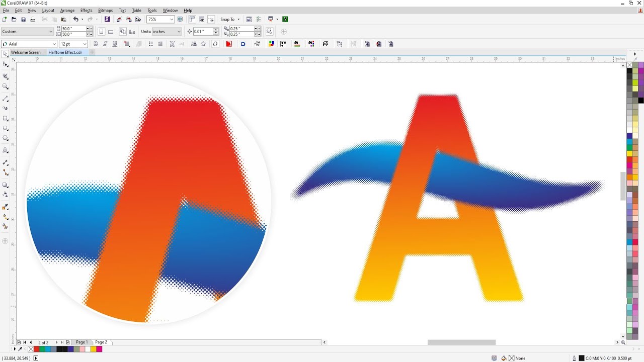Open the zoom level 75% dropdown

tap(172, 19)
